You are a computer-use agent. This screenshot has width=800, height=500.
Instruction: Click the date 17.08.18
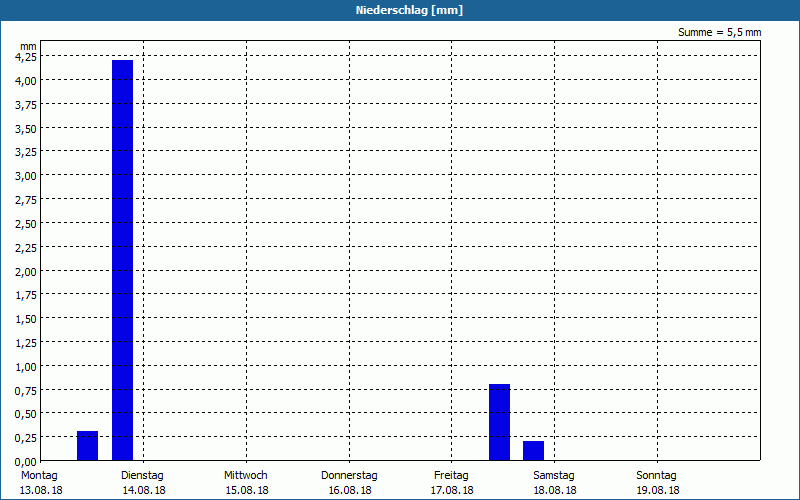click(x=452, y=490)
